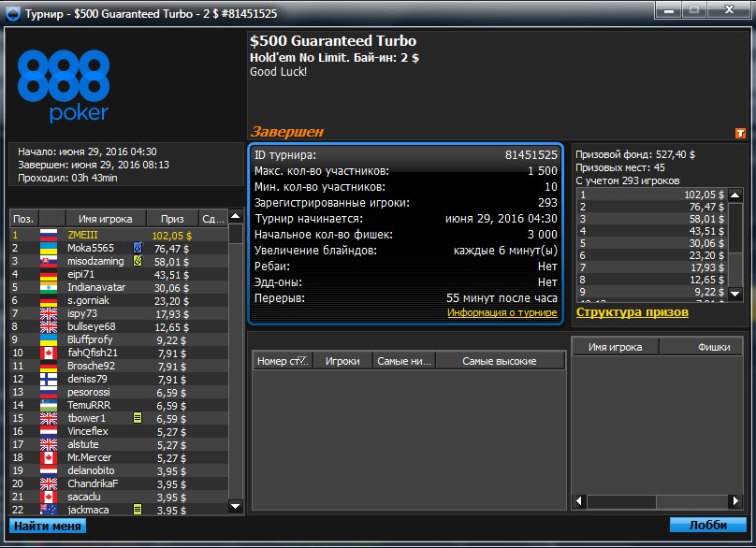Screen dimensions: 756x548
Task: Click the orange T turbo icon
Action: [x=740, y=133]
